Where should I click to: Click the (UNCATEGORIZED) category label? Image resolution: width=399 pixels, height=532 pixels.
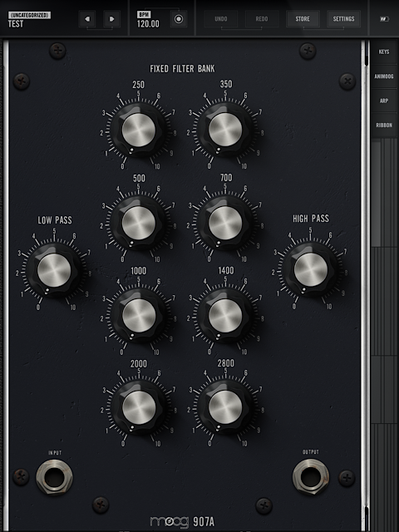coord(30,15)
